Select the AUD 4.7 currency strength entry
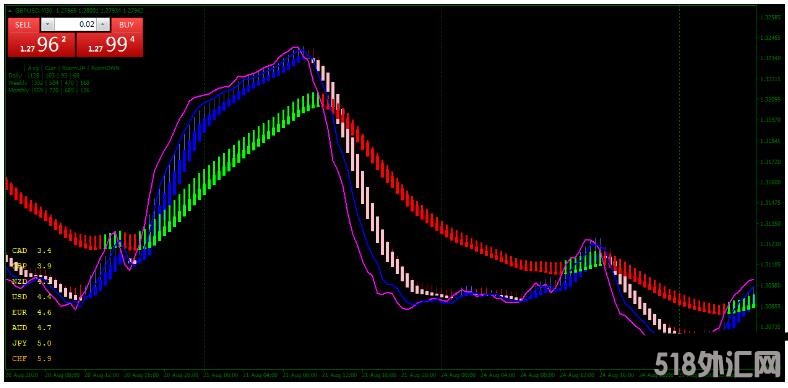Screen dimensions: 788x388 pyautogui.click(x=32, y=328)
